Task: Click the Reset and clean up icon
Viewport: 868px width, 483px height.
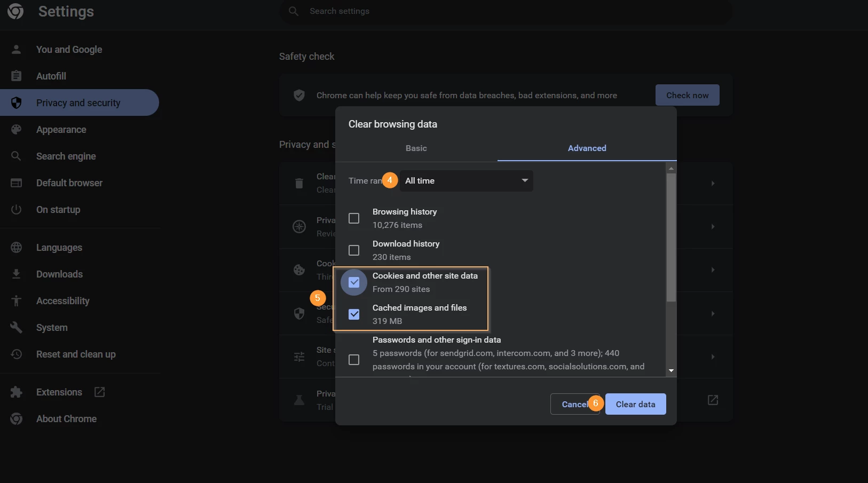Action: coord(17,354)
